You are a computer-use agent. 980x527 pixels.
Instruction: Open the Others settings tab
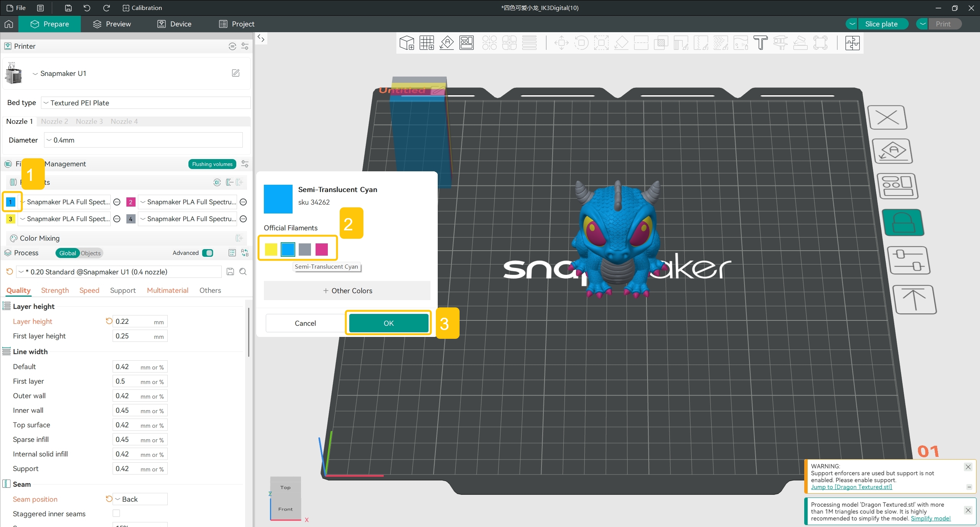210,290
